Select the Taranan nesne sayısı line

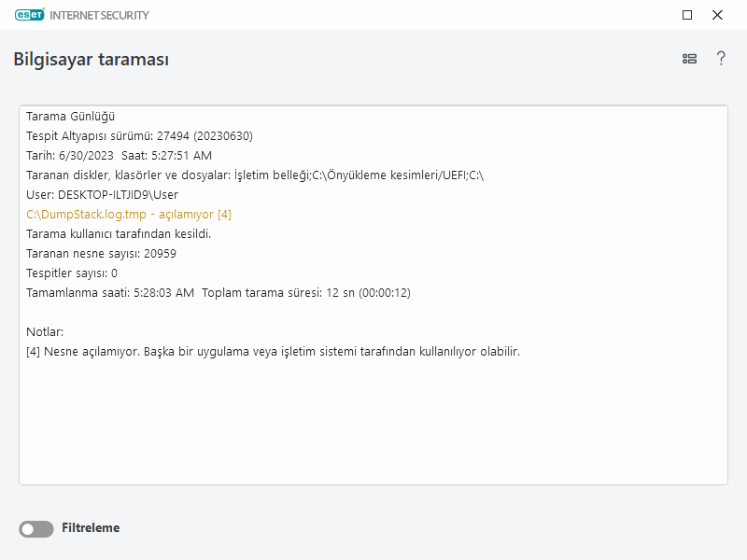point(101,253)
